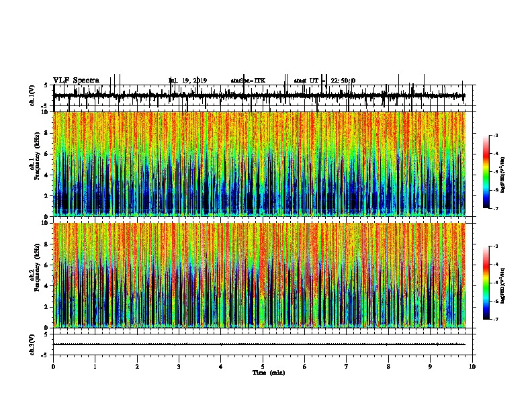Click inside the ch.2 spectrogram panel
The height and width of the screenshot is (411, 532).
coord(259,275)
